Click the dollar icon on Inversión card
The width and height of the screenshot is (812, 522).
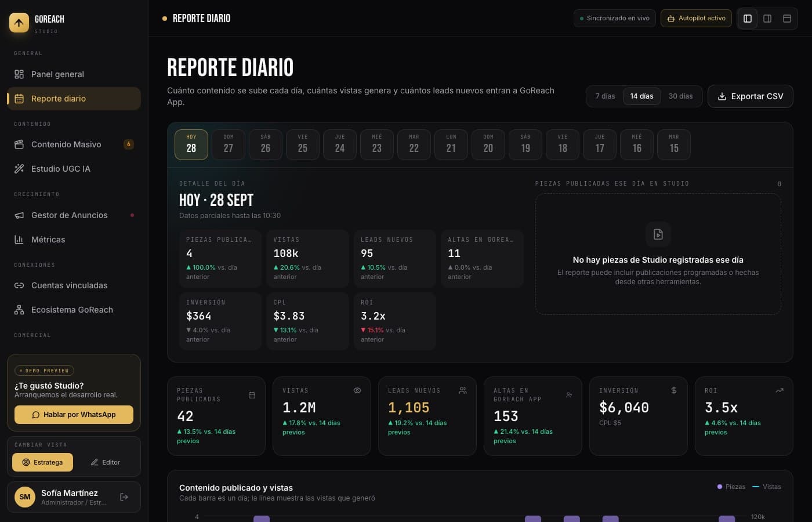point(674,390)
